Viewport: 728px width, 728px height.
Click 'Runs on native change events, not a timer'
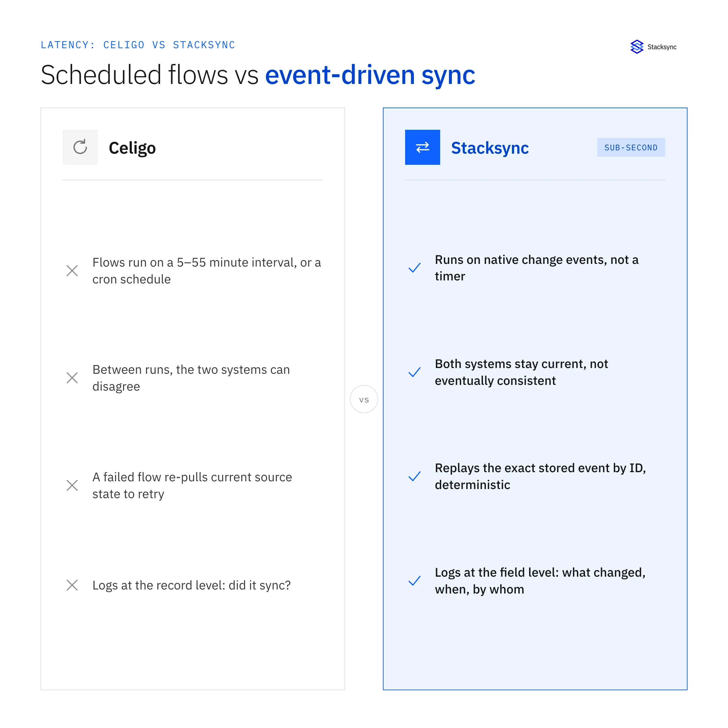click(537, 268)
